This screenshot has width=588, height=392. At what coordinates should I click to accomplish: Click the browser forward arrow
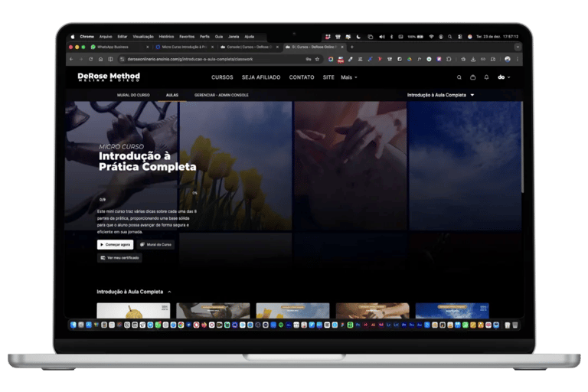coord(81,59)
